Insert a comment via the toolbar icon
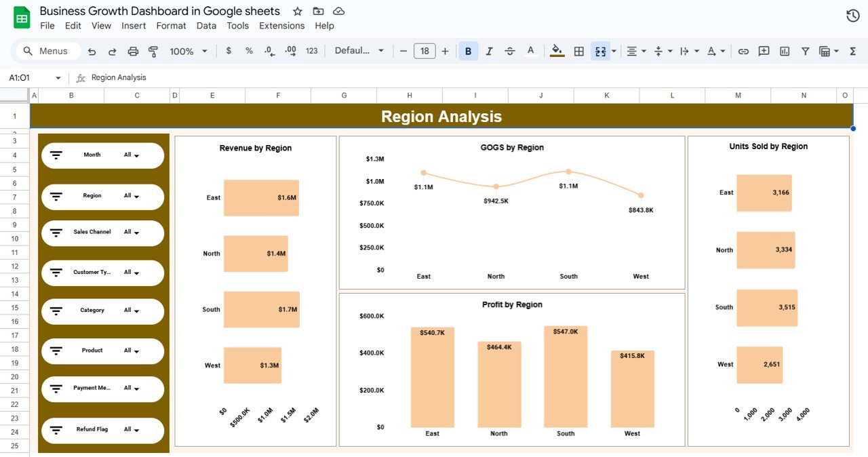Viewport: 868px width, 457px height. (x=764, y=51)
